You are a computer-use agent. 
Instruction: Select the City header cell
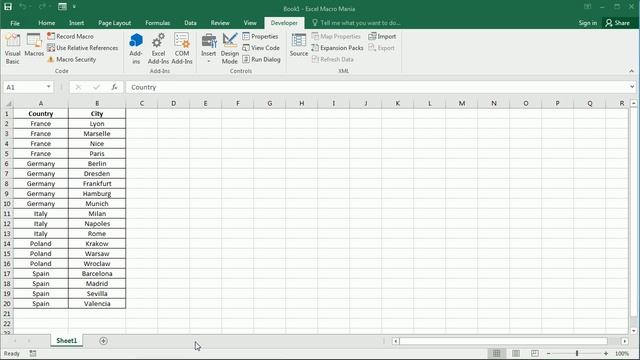click(x=97, y=113)
